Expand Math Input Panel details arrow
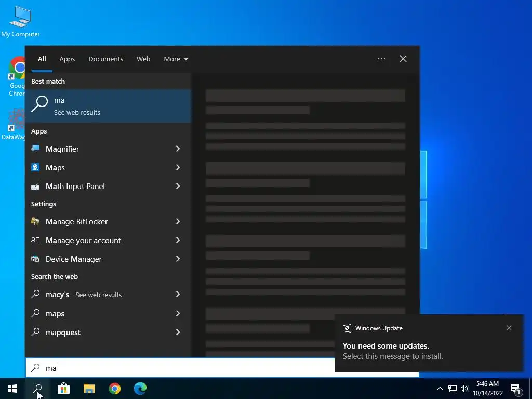The width and height of the screenshot is (532, 399). [x=178, y=186]
